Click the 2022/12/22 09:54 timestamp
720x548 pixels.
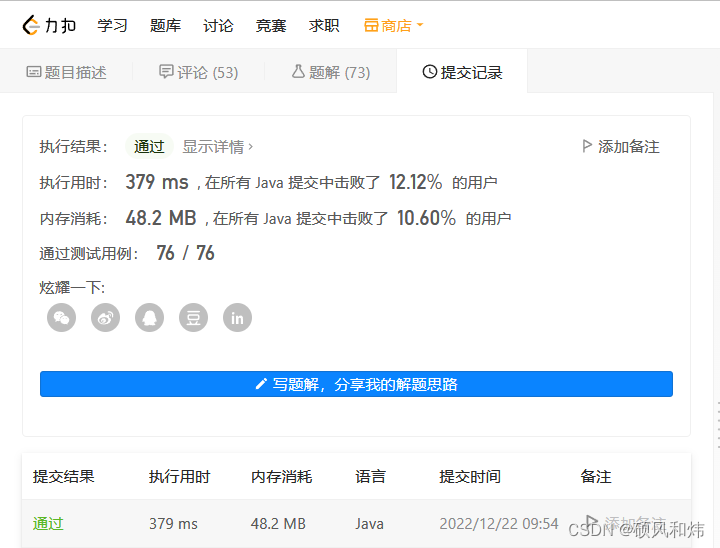[499, 524]
